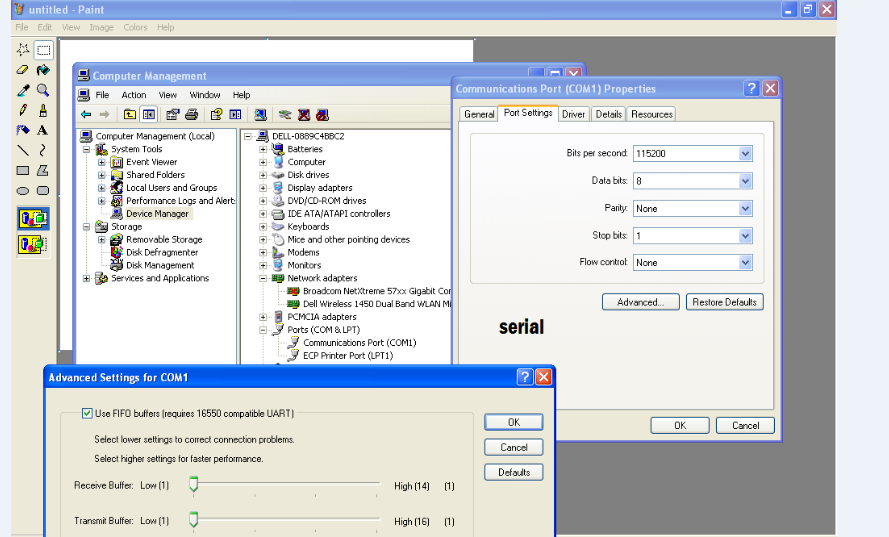Switch to the Driver tab
Screen dimensions: 889x537
(573, 114)
